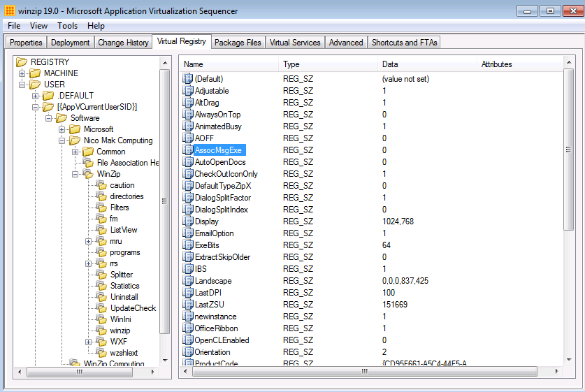585x392 pixels.
Task: Open the Tools menu
Action: [68, 26]
